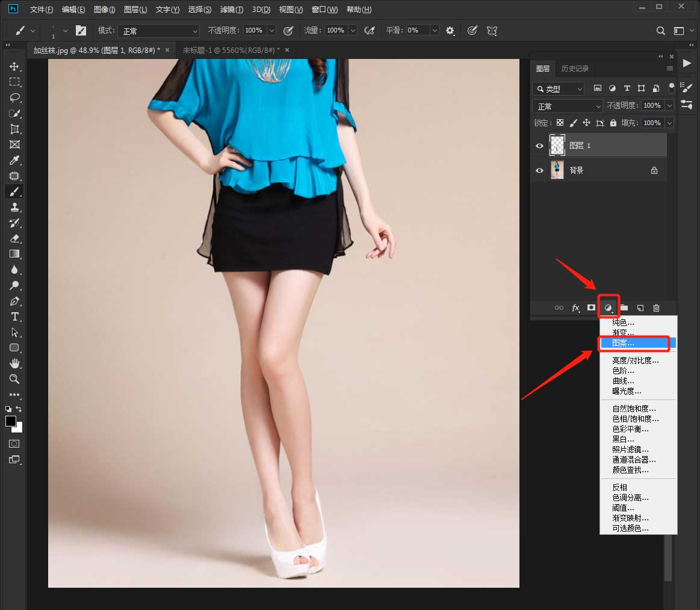Select the Lasso tool
Viewport: 700px width, 610px height.
(x=14, y=97)
